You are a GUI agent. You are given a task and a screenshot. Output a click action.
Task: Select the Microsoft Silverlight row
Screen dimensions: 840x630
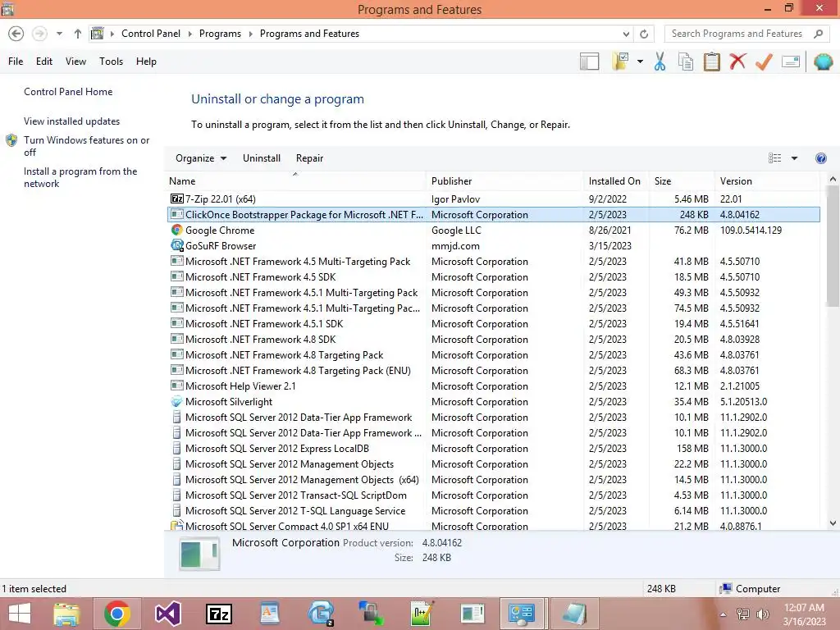pos(493,402)
